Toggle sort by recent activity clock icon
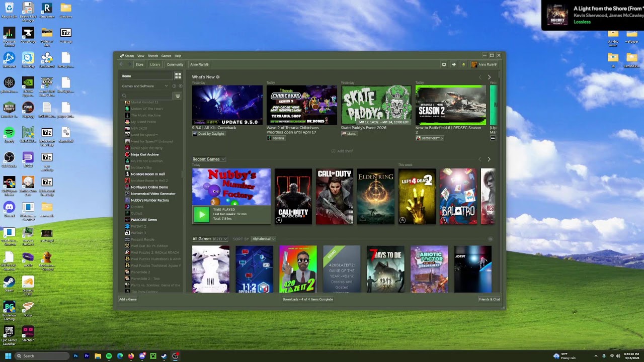 click(x=175, y=86)
